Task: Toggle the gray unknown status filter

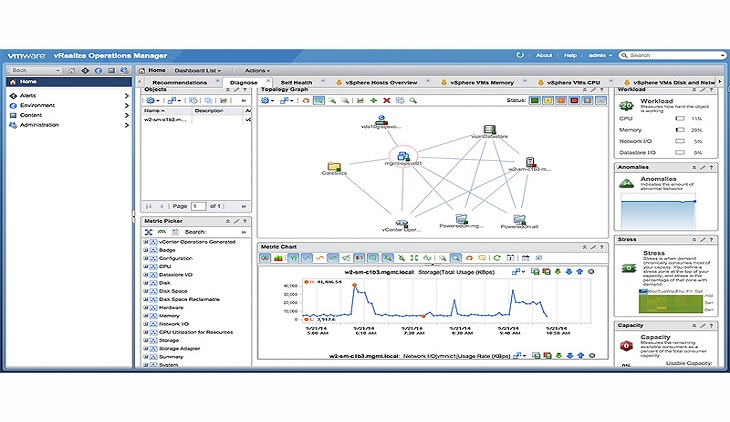Action: pos(588,101)
